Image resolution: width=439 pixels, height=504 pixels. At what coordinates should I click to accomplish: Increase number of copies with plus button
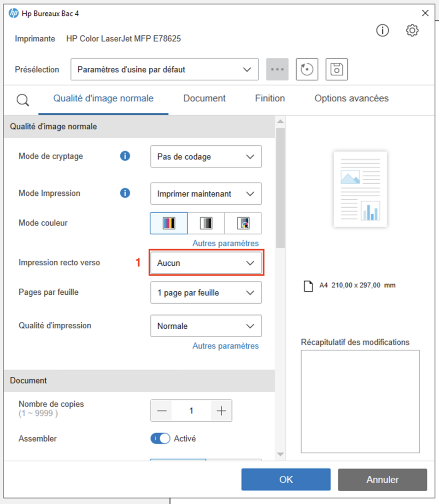[x=221, y=411]
